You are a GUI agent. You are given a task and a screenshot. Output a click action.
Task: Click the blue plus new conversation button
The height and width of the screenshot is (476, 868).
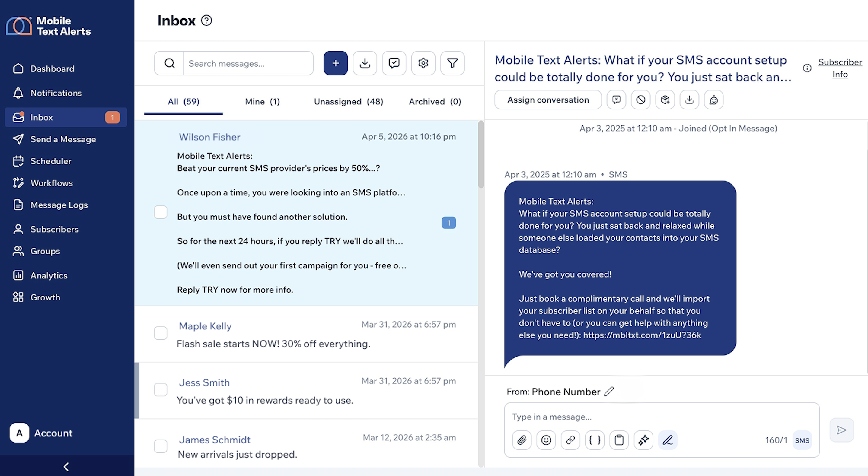[335, 63]
